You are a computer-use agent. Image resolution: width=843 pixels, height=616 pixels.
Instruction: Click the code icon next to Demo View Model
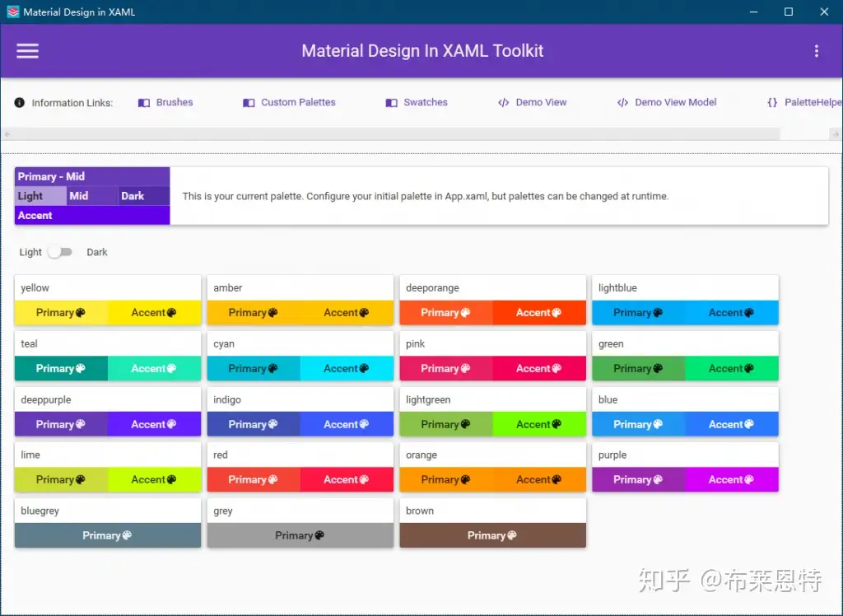click(x=622, y=103)
